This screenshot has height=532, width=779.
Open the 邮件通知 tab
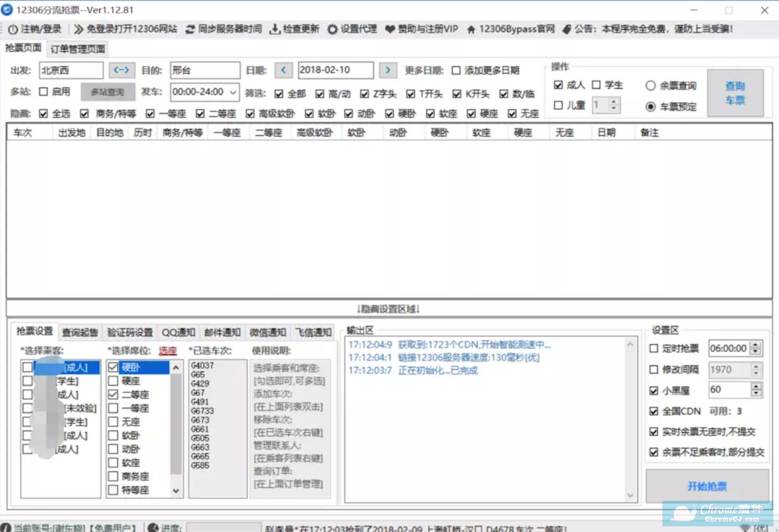tap(222, 332)
